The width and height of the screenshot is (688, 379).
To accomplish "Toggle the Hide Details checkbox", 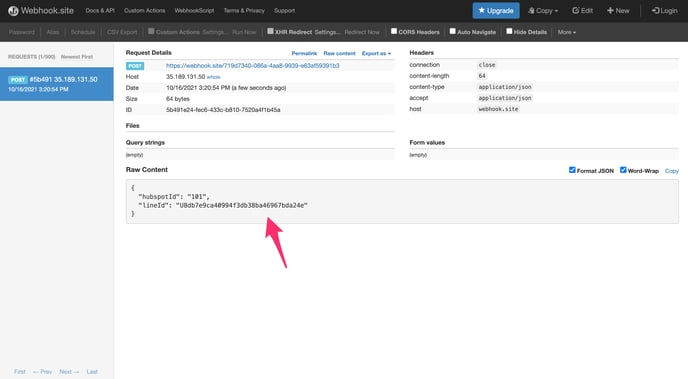I will pos(509,31).
